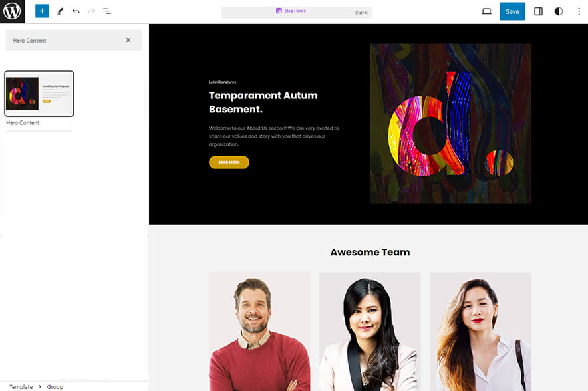Toggle the Styles half-circle icon
The image size is (588, 391).
coord(559,11)
